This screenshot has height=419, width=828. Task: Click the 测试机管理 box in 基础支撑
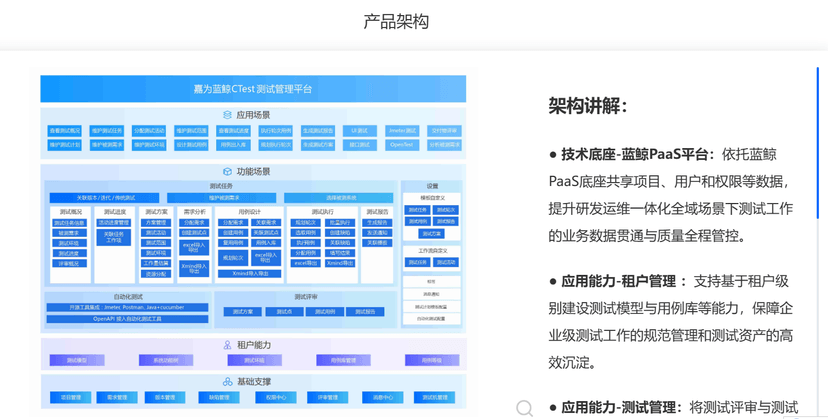coord(435,397)
